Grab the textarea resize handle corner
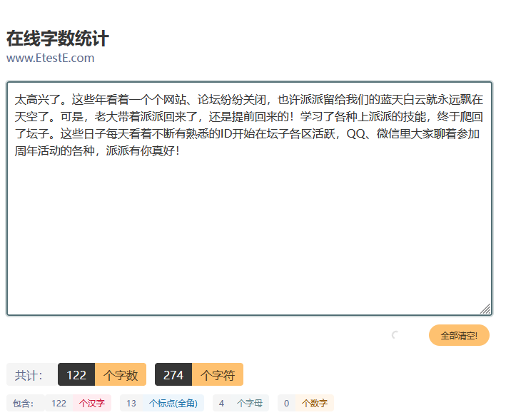Screen dimensions: 506x420 [x=486, y=309]
